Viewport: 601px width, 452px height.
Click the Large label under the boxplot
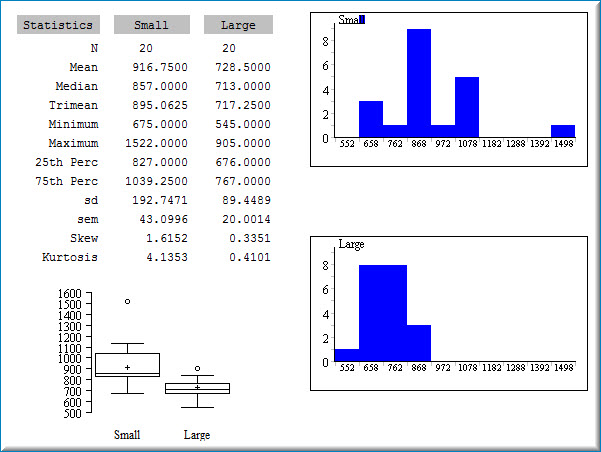pyautogui.click(x=197, y=435)
